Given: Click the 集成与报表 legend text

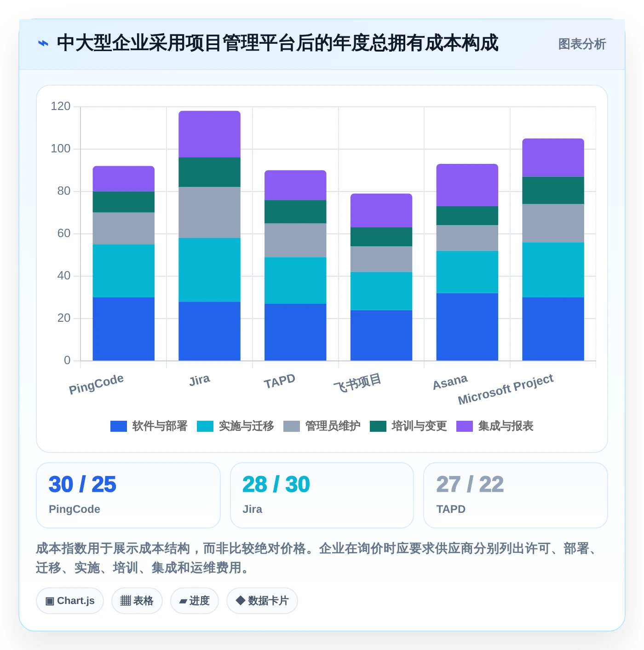Looking at the screenshot, I should coord(506,426).
